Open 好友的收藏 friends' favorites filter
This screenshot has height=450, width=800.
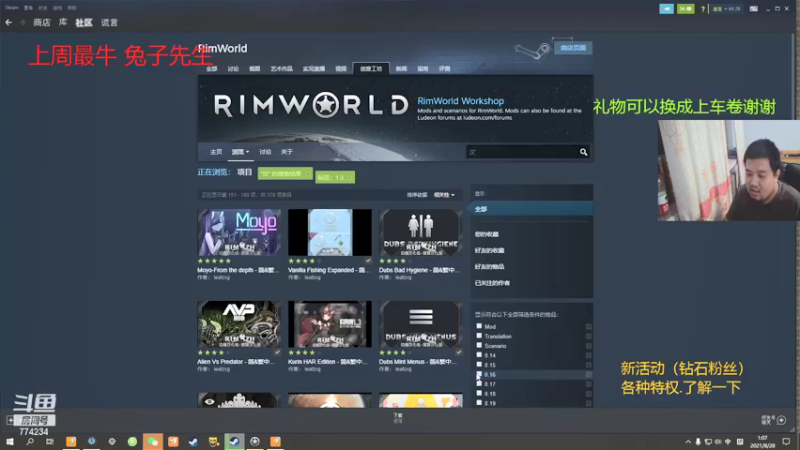489,251
